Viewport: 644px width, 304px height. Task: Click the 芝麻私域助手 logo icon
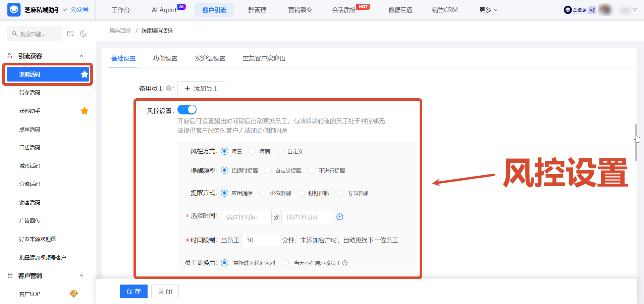point(14,10)
